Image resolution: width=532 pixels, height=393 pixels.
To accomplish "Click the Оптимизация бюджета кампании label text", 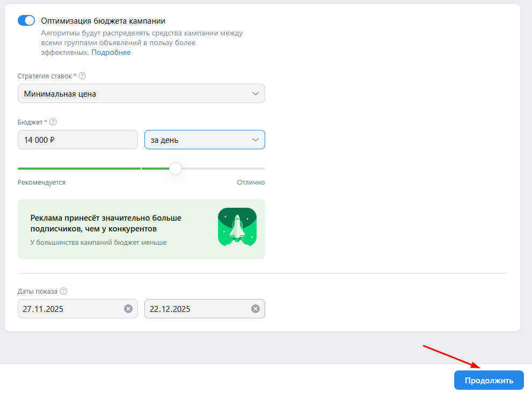I will tap(103, 21).
